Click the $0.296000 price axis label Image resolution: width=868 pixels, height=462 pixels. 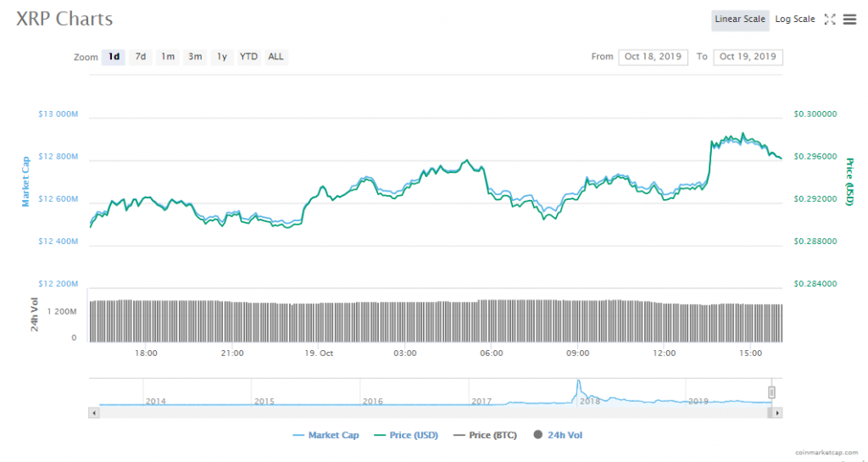[815, 157]
